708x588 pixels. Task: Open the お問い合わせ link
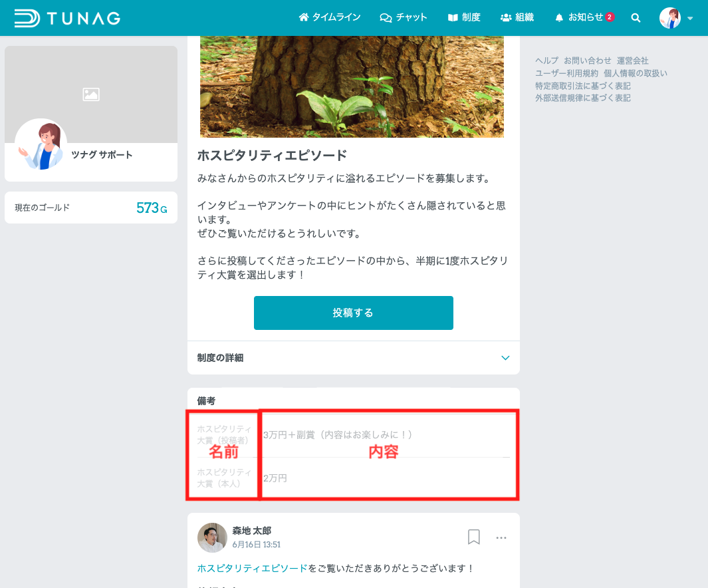[x=588, y=61]
